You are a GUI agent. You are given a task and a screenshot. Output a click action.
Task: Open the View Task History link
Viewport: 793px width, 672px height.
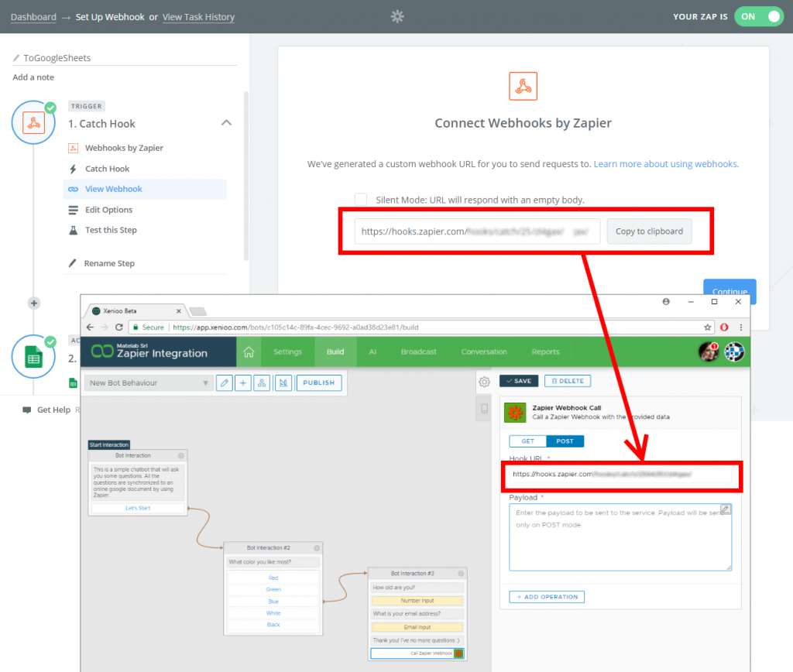[198, 17]
